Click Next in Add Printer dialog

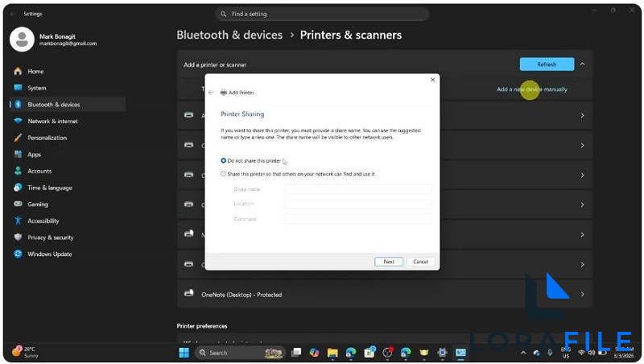[x=389, y=262]
